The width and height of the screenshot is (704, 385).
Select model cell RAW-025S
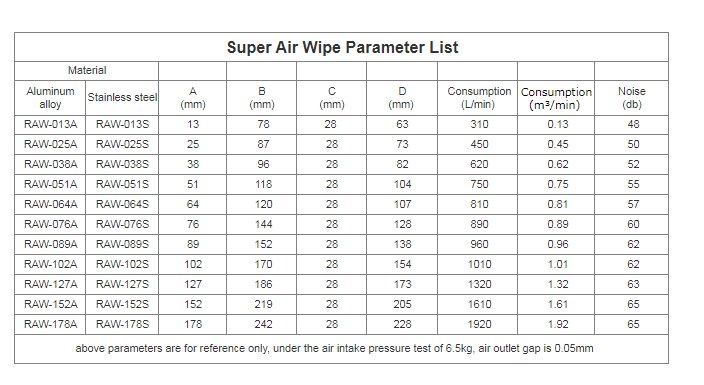pyautogui.click(x=122, y=144)
